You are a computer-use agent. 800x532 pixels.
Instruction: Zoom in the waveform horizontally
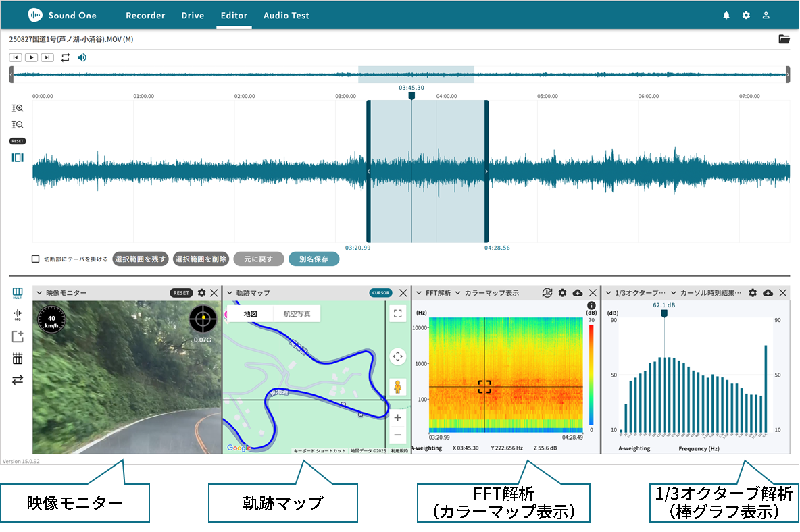coord(18,108)
